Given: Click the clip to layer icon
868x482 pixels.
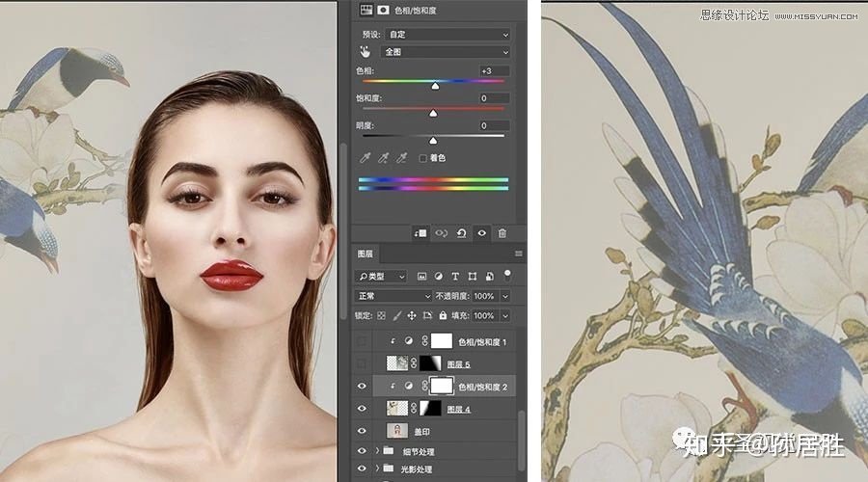Looking at the screenshot, I should coord(420,233).
